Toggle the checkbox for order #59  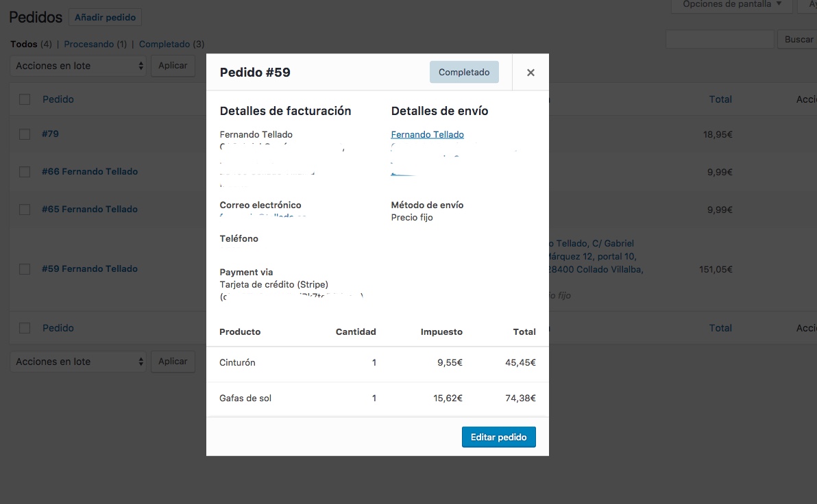point(25,268)
